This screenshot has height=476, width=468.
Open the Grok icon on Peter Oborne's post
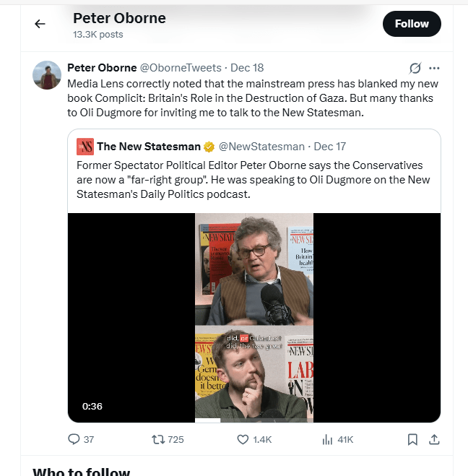point(415,68)
